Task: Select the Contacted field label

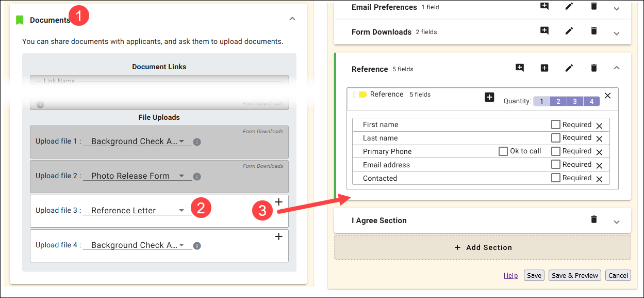Action: 380,178
